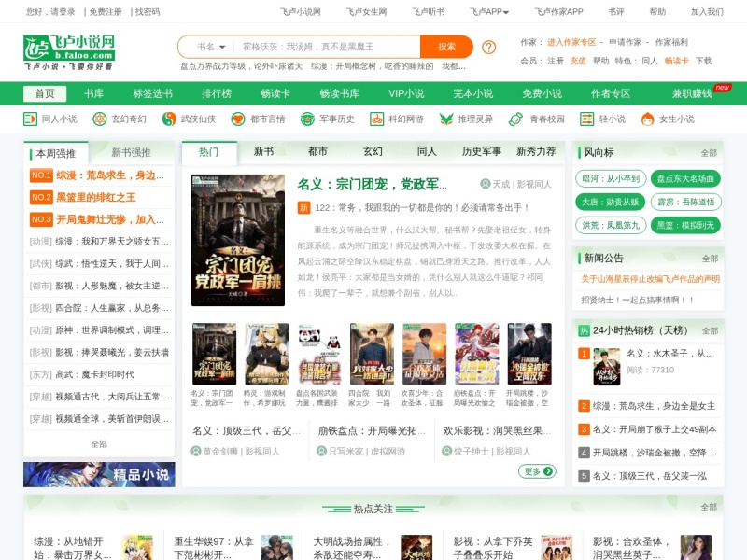The image size is (747, 560).
Task: Switch to the 新书强推 tab
Action: point(131,152)
